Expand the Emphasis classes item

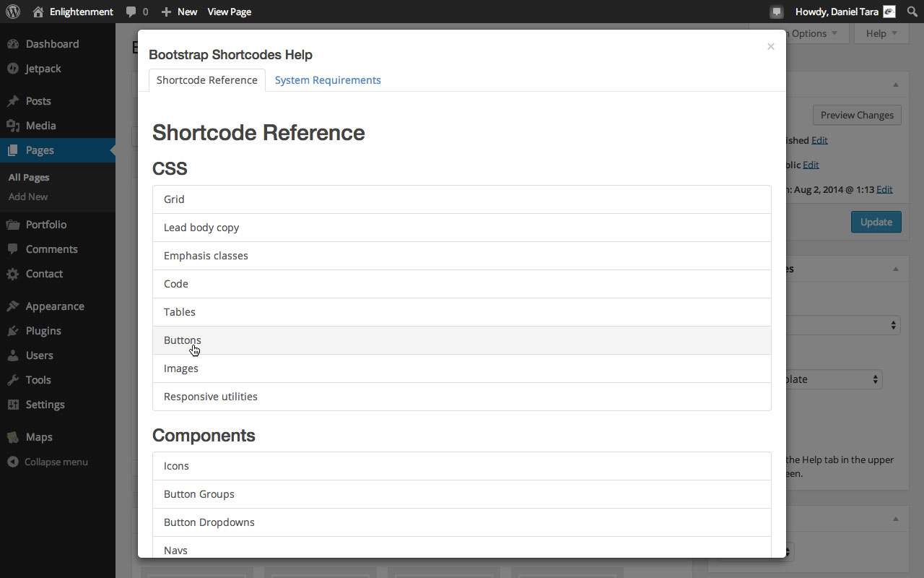click(x=462, y=256)
